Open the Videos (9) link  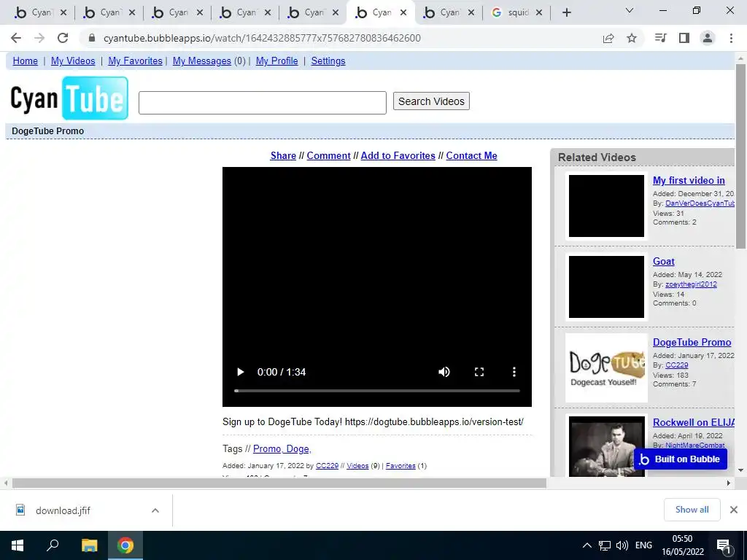coord(357,466)
